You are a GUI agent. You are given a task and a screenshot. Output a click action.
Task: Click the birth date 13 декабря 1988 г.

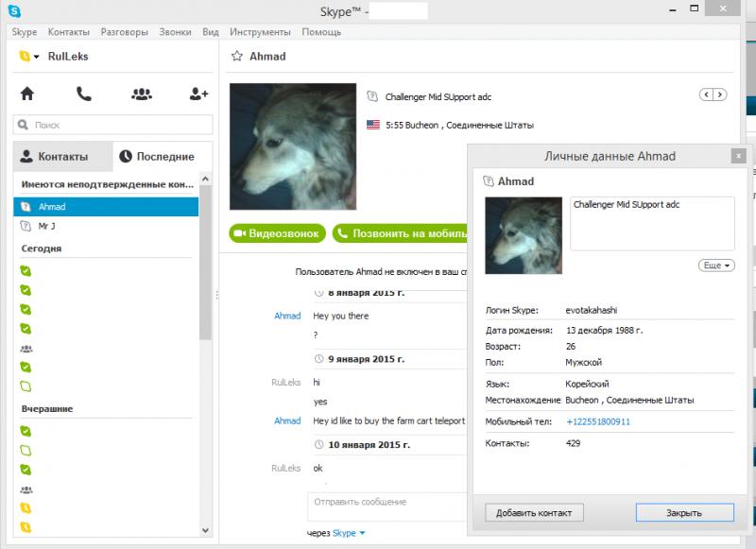point(604,330)
